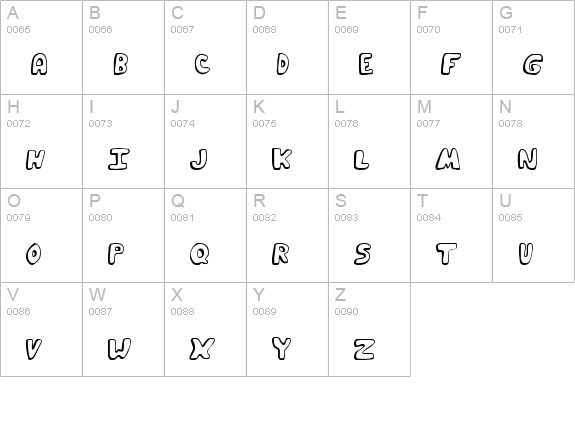The height and width of the screenshot is (421, 575).
Task: Select the glyph cell for letter B
Action: tap(124, 47)
